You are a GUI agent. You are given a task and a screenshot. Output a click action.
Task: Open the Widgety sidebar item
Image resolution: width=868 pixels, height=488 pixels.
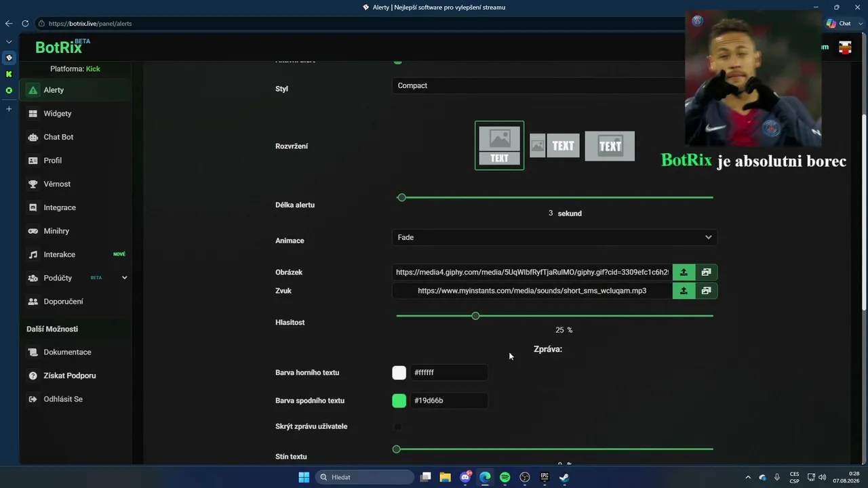tap(76, 114)
